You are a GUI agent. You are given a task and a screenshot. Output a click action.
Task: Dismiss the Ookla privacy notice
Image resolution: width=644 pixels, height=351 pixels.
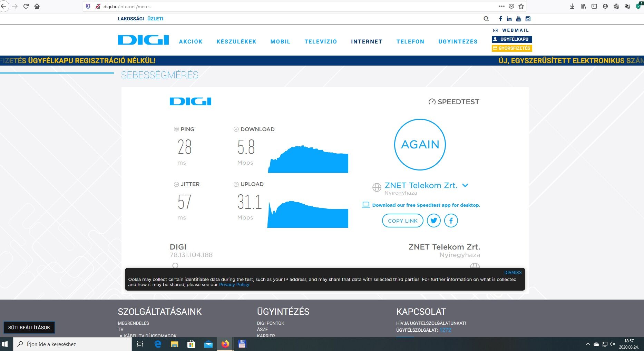[513, 272]
